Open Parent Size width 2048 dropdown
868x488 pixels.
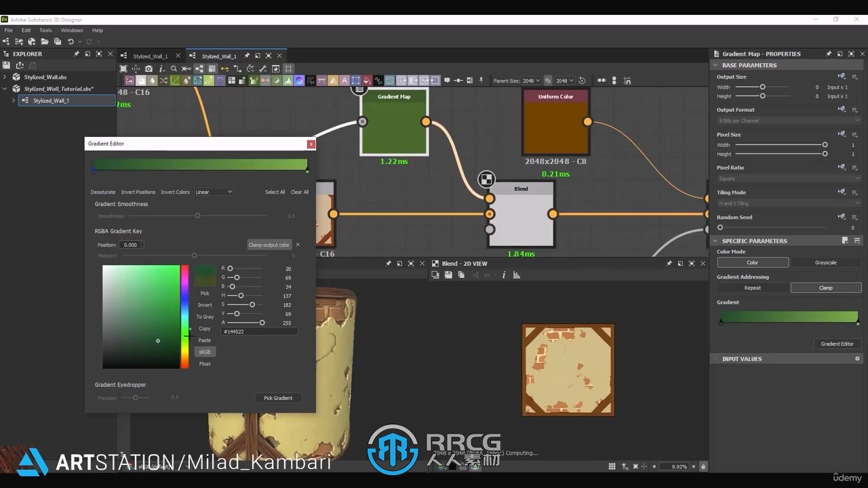pos(531,81)
